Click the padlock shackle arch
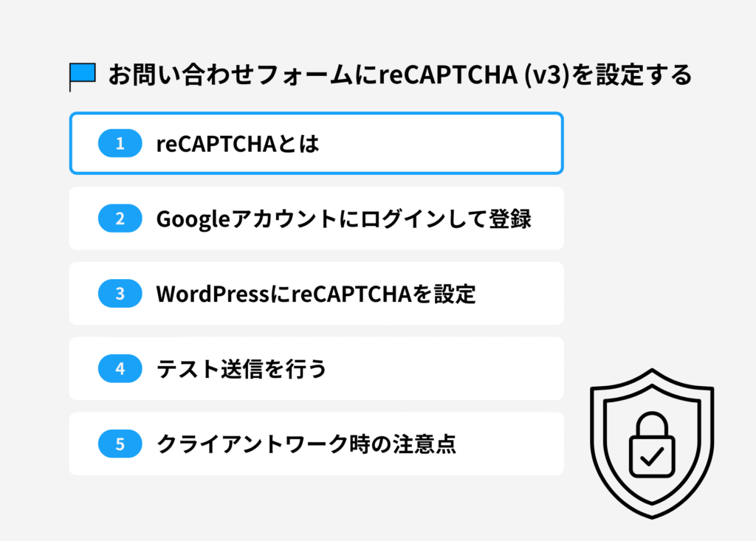The image size is (756, 541). pos(651,421)
